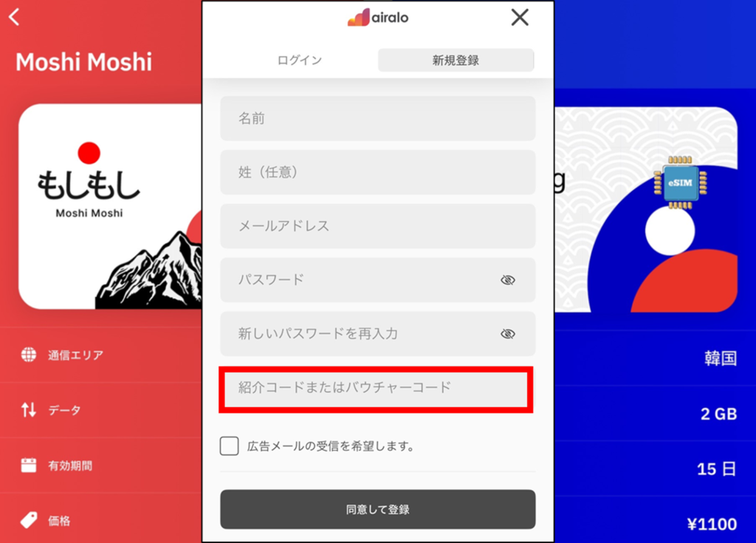The height and width of the screenshot is (543, 756).
Task: Focus the 名前 input field
Action: (x=378, y=118)
